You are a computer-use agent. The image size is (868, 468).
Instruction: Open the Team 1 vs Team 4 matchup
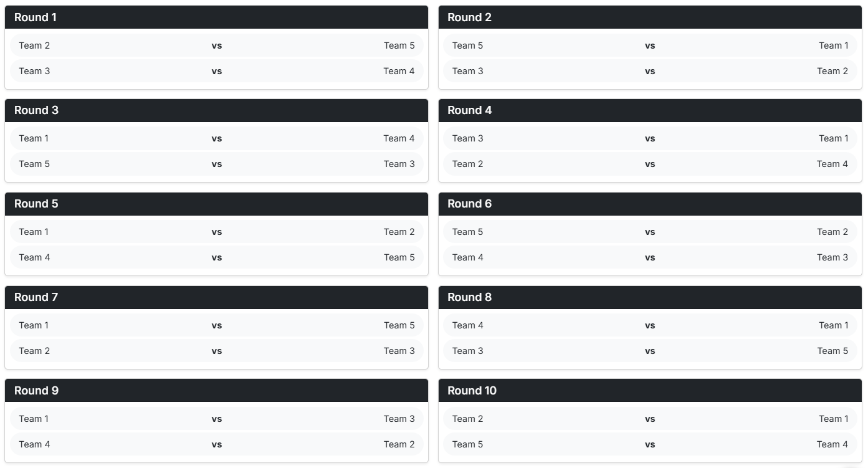pyautogui.click(x=216, y=138)
